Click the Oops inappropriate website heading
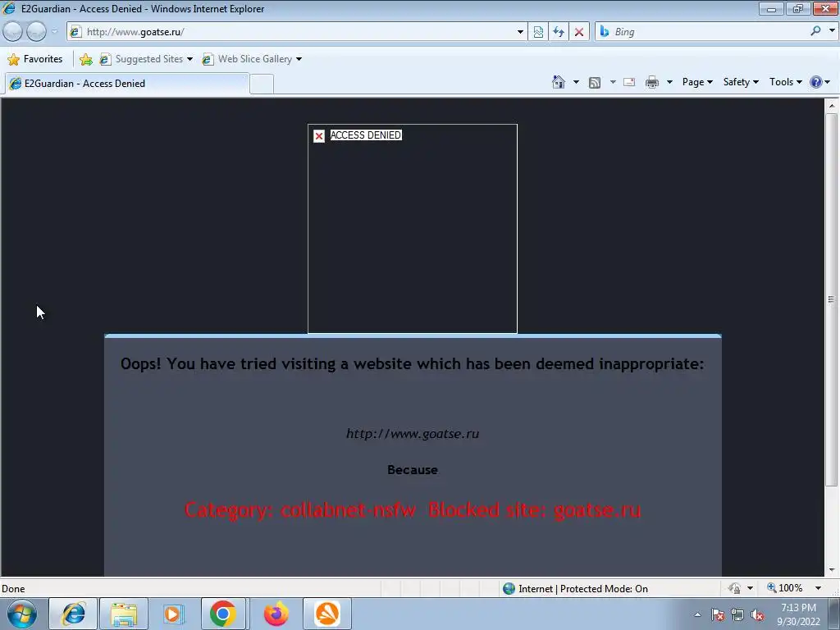 pyautogui.click(x=413, y=363)
